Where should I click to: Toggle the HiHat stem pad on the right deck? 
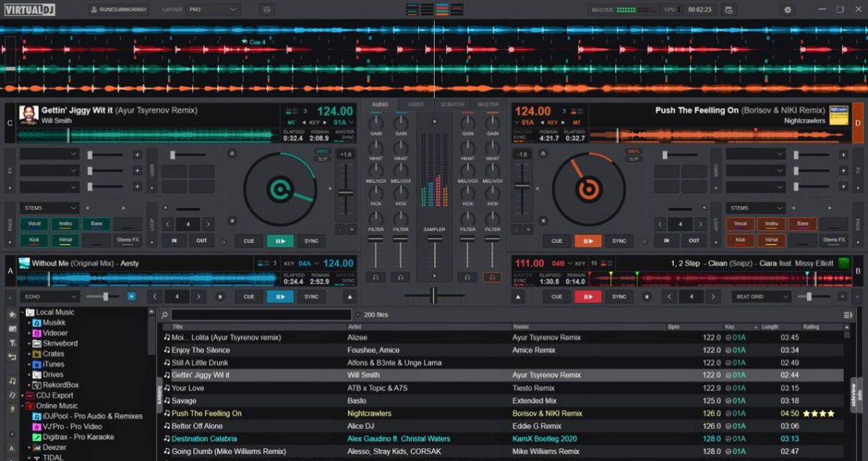coord(772,239)
